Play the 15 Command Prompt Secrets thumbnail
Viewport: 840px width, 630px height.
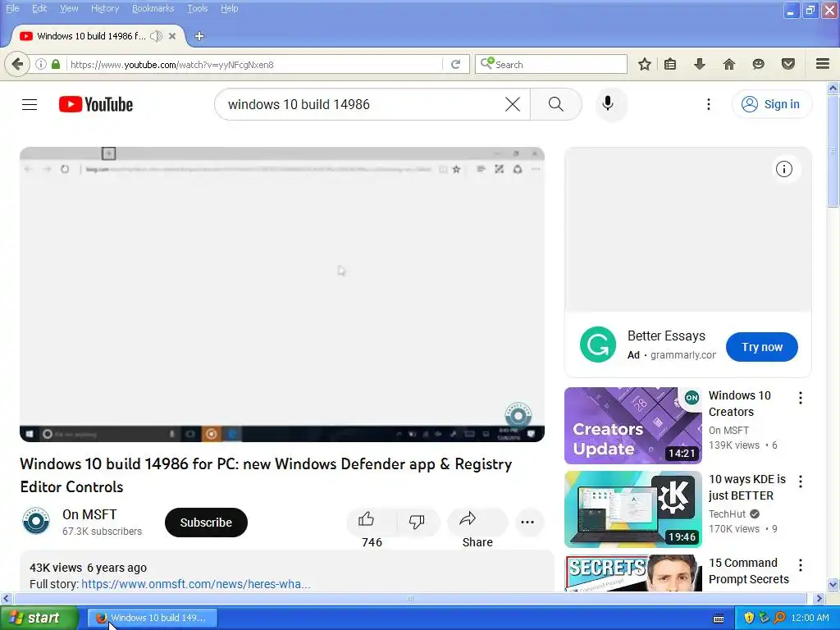[x=633, y=573]
